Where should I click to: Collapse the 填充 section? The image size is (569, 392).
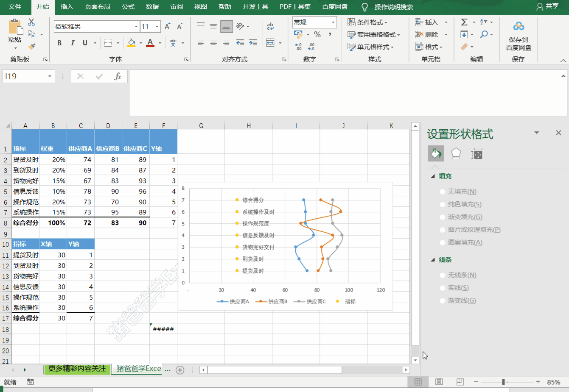pyautogui.click(x=433, y=176)
